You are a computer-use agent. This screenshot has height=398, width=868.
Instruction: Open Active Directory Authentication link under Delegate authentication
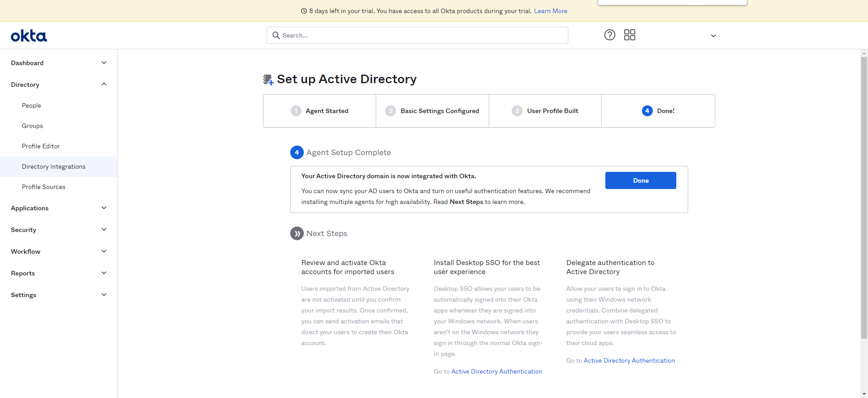pyautogui.click(x=629, y=360)
